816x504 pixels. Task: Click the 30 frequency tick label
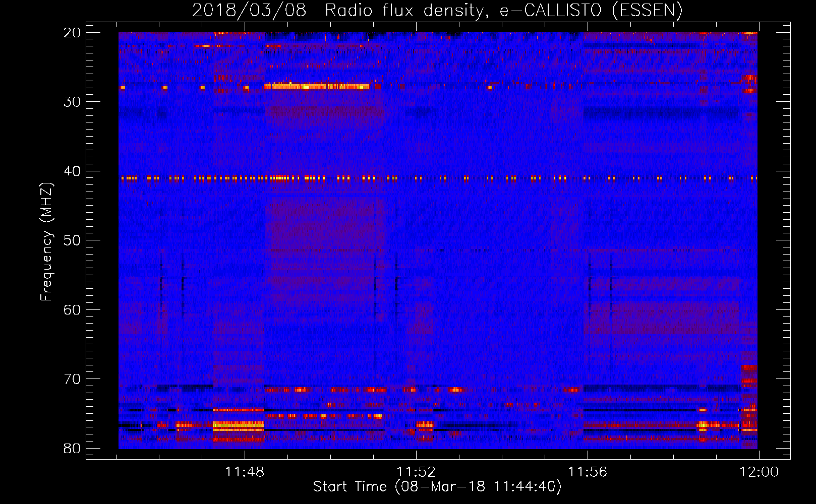73,102
